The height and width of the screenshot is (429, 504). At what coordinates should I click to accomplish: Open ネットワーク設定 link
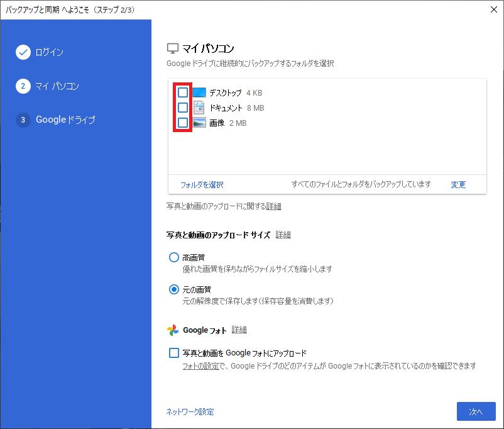(190, 412)
